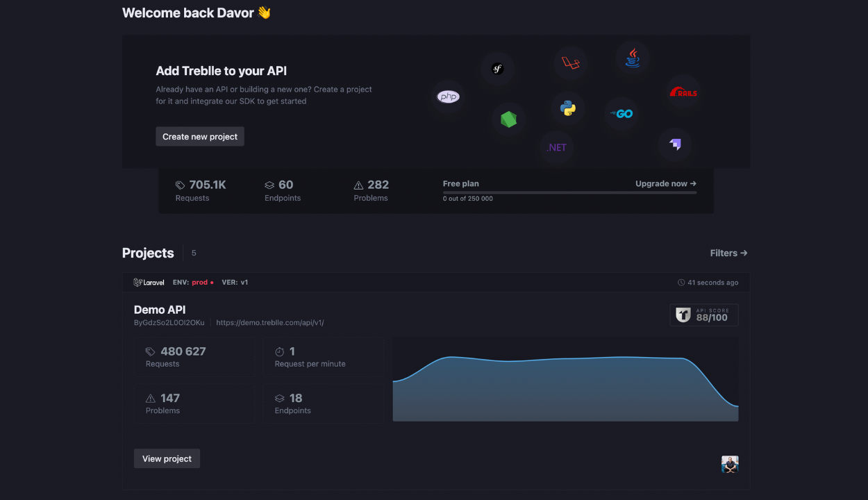Open the Demo API project title
Viewport: 868px width, 500px height.
tap(160, 310)
